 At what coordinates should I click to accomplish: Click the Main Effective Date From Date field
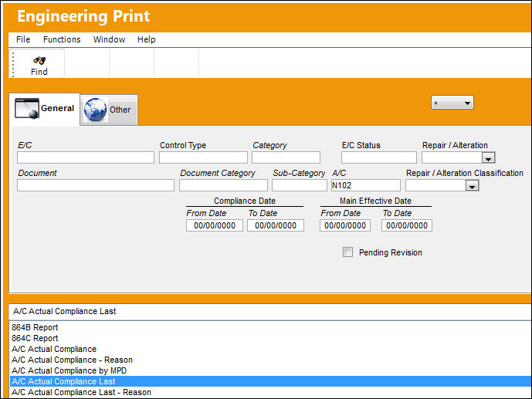[x=345, y=225]
